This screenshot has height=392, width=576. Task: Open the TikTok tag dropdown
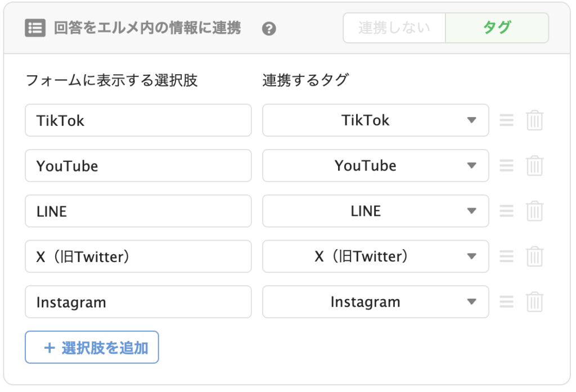point(375,120)
